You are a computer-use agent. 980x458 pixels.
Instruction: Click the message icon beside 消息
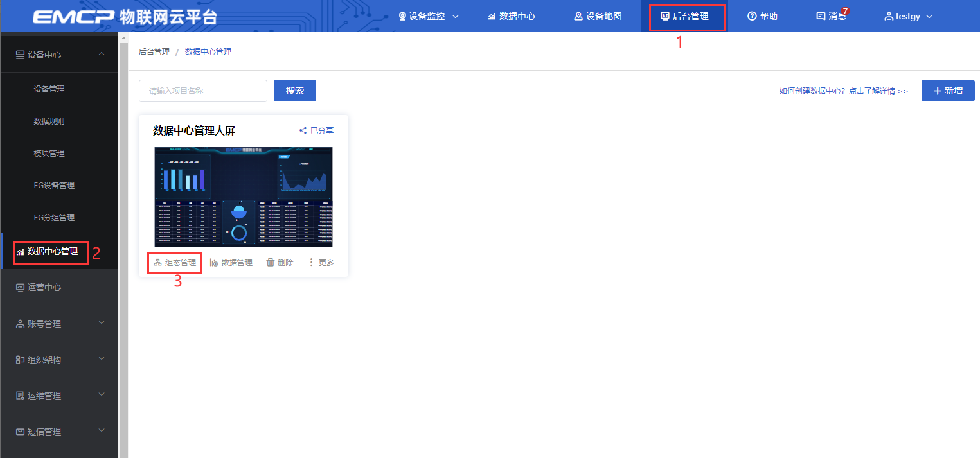point(821,16)
